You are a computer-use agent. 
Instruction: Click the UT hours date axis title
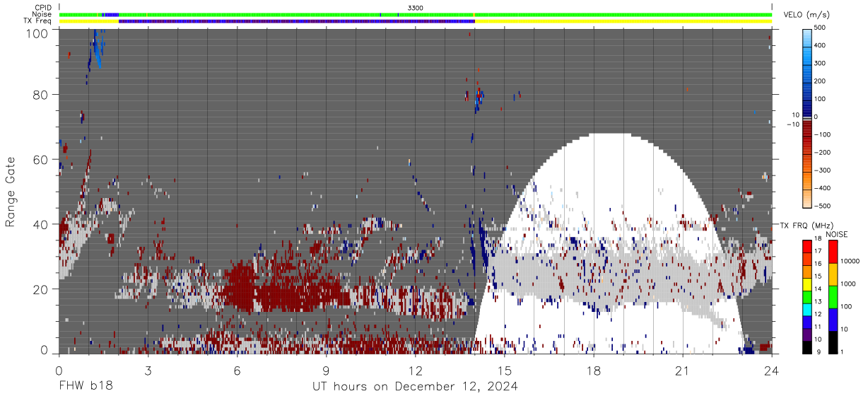point(415,386)
